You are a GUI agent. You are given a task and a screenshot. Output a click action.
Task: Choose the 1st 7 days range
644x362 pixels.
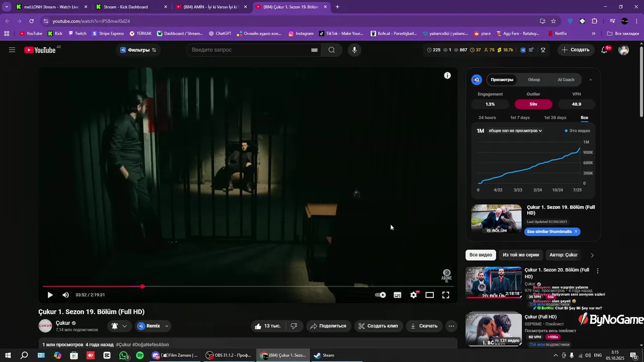coord(520,118)
